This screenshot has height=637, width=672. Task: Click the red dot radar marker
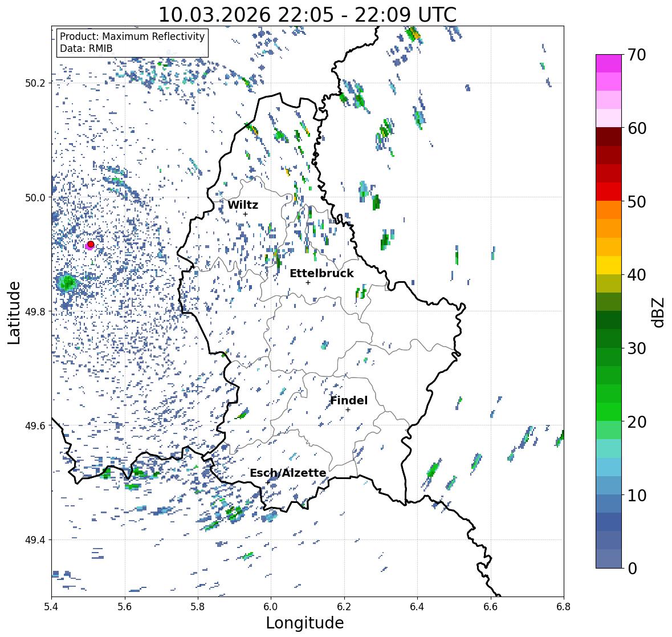pyautogui.click(x=91, y=244)
